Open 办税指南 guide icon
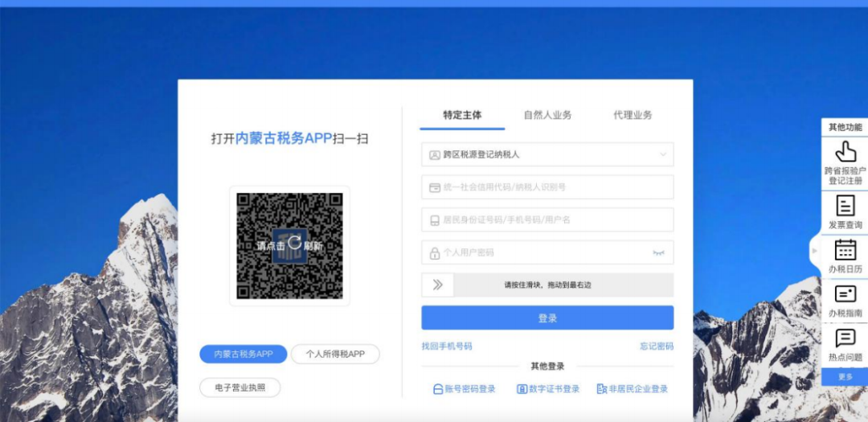The width and height of the screenshot is (868, 422). click(845, 293)
